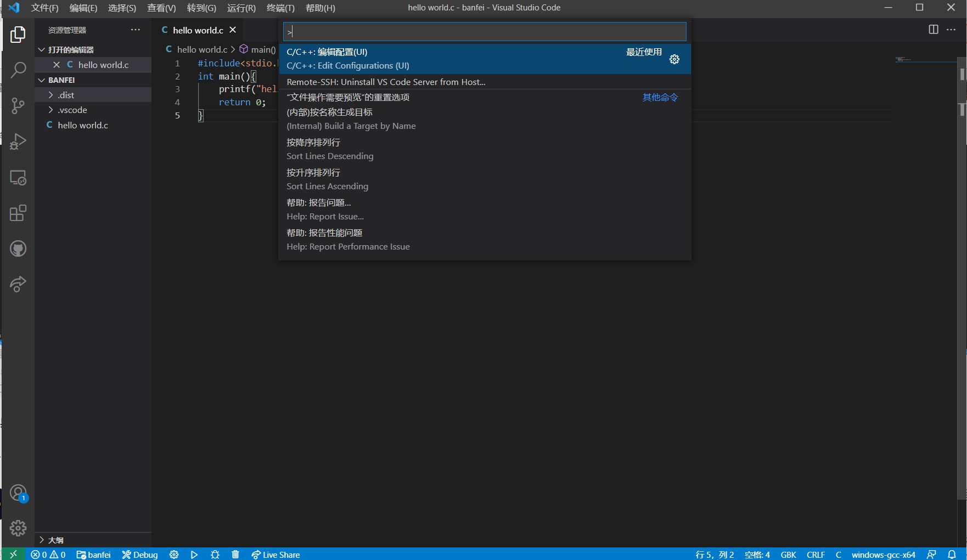This screenshot has width=967, height=560.
Task: Expand the .dist folder
Action: (66, 94)
